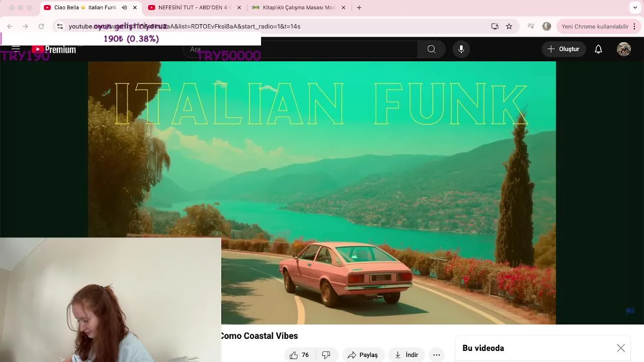Open the media controls icon in toolbar

click(531, 26)
